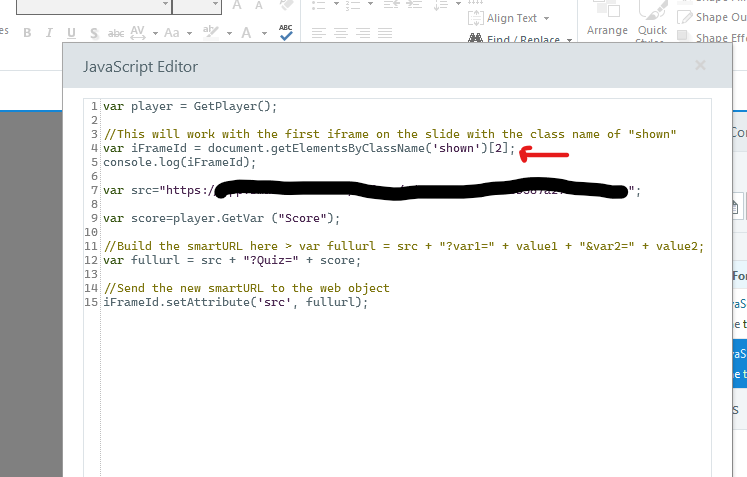
Task: Expand the line spacing dropdown arrow
Action: click(458, 4)
